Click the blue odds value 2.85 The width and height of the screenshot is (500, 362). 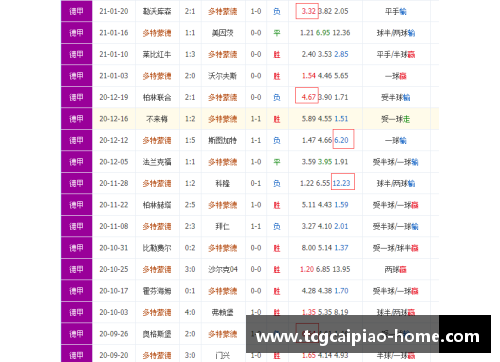point(341,54)
